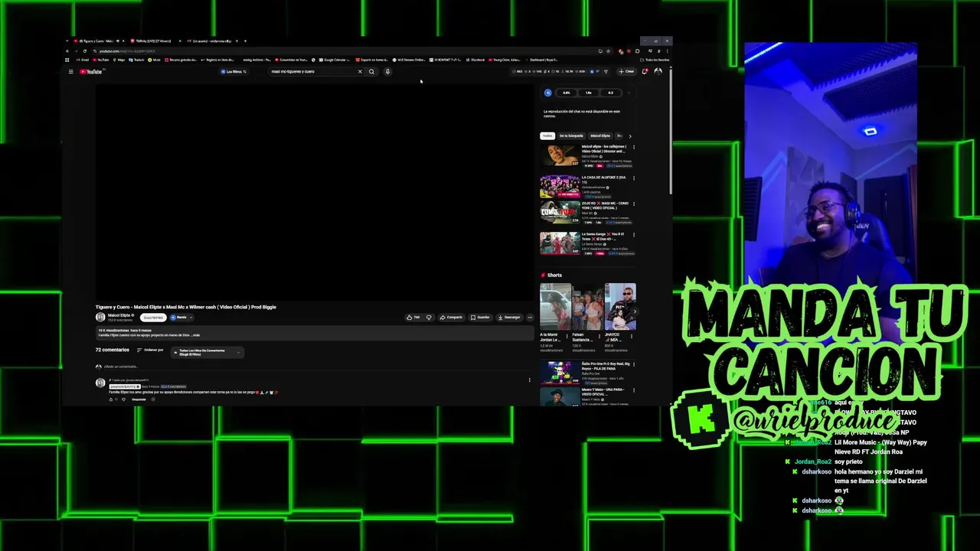Switch to the third browser tab

214,41
